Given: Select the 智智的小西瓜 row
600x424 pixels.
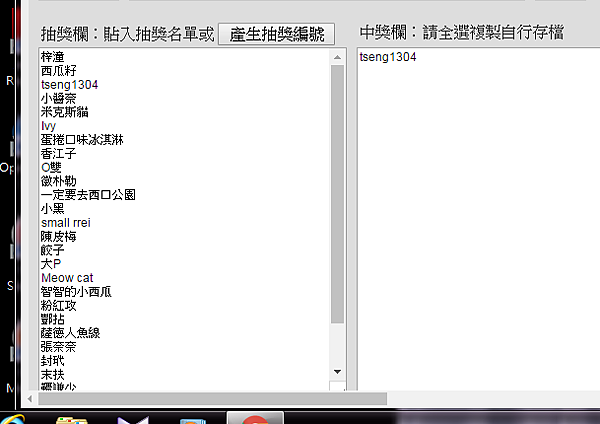Looking at the screenshot, I should 76,292.
